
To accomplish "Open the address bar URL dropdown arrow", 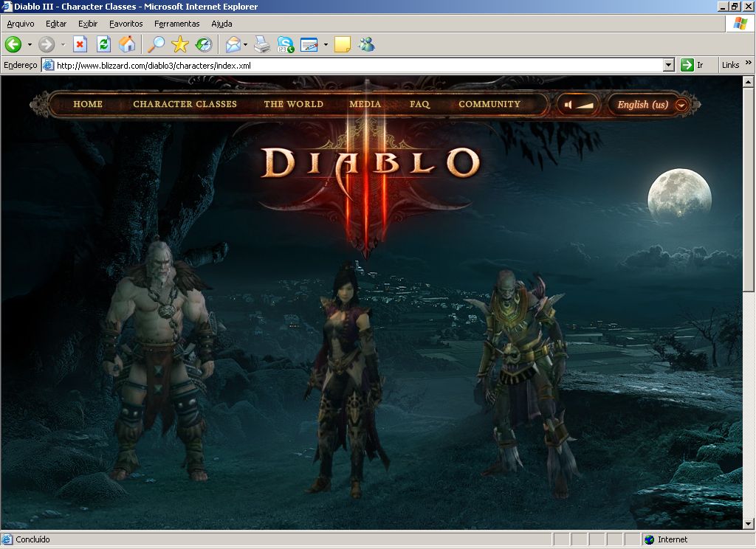I will [668, 65].
